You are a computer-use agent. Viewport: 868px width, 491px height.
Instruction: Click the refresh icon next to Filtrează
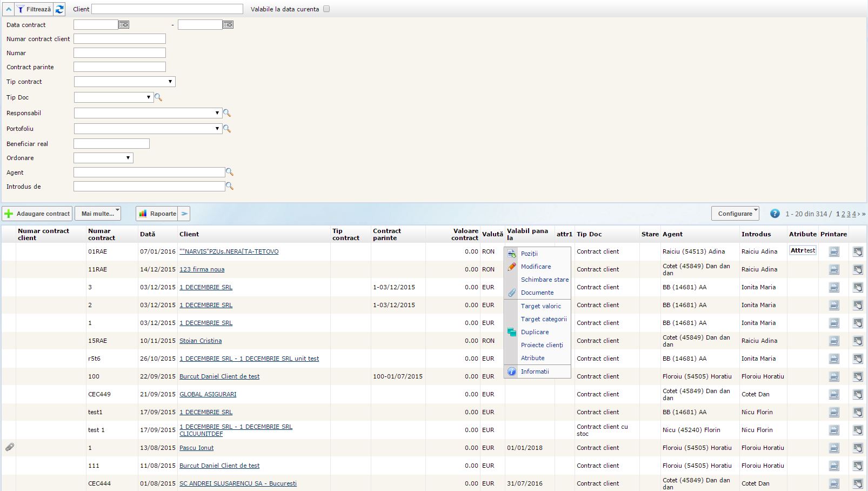(59, 9)
